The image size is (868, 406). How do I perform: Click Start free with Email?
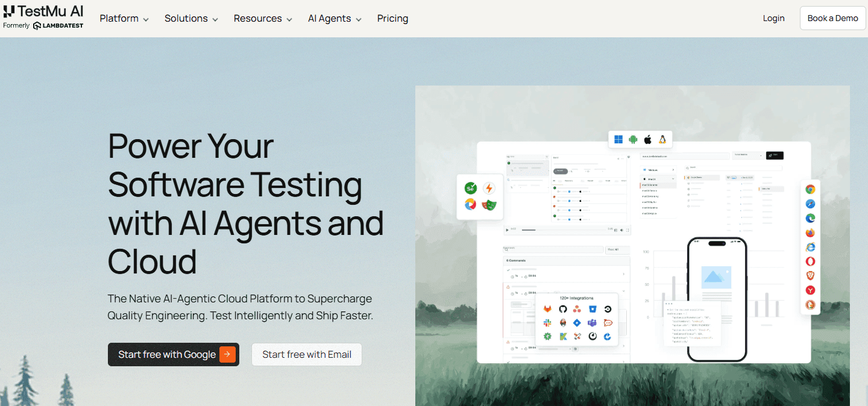point(307,354)
